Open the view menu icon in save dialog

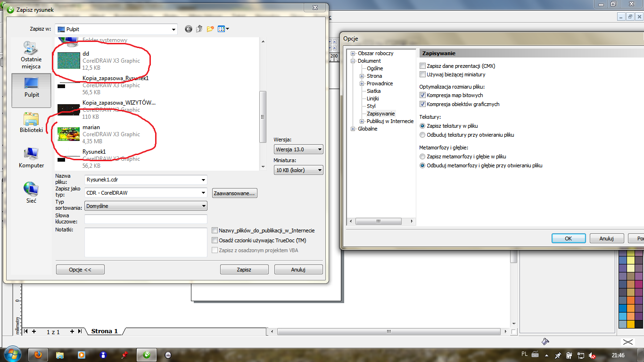[223, 29]
